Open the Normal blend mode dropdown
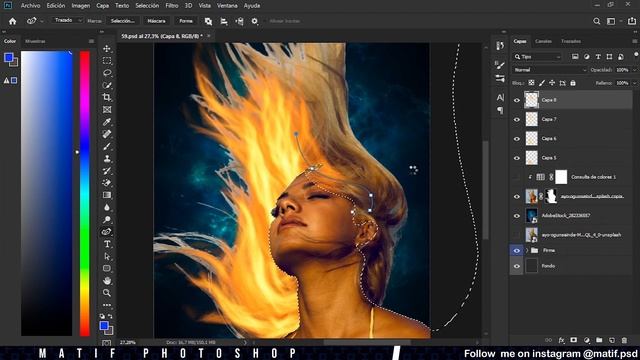 [549, 70]
